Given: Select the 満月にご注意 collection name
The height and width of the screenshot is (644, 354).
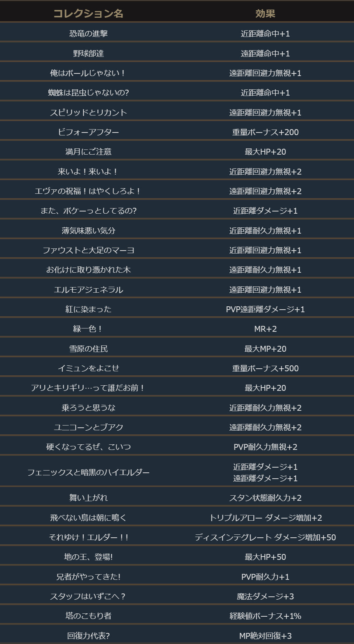Looking at the screenshot, I should click(88, 152).
